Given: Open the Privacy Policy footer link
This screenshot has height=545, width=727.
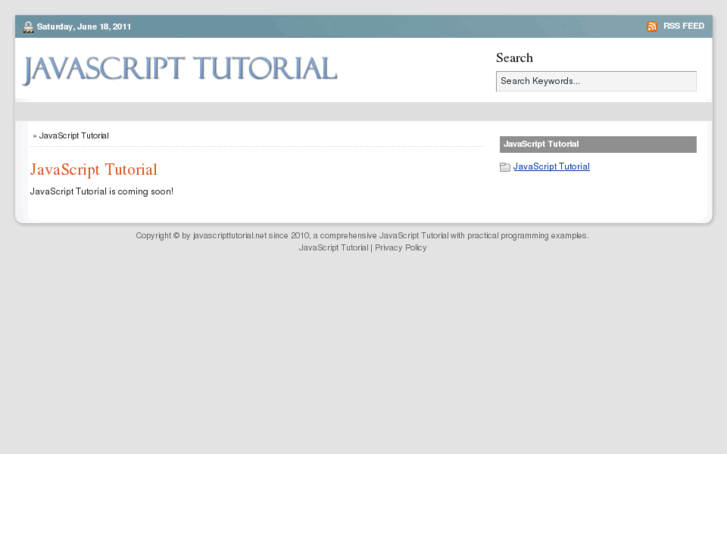Looking at the screenshot, I should click(401, 248).
